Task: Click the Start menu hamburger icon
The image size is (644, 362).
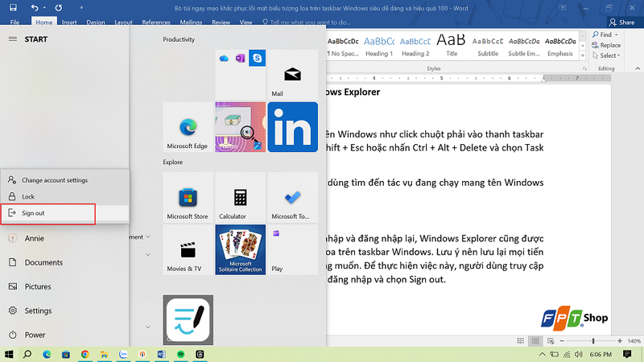Action: tap(13, 39)
